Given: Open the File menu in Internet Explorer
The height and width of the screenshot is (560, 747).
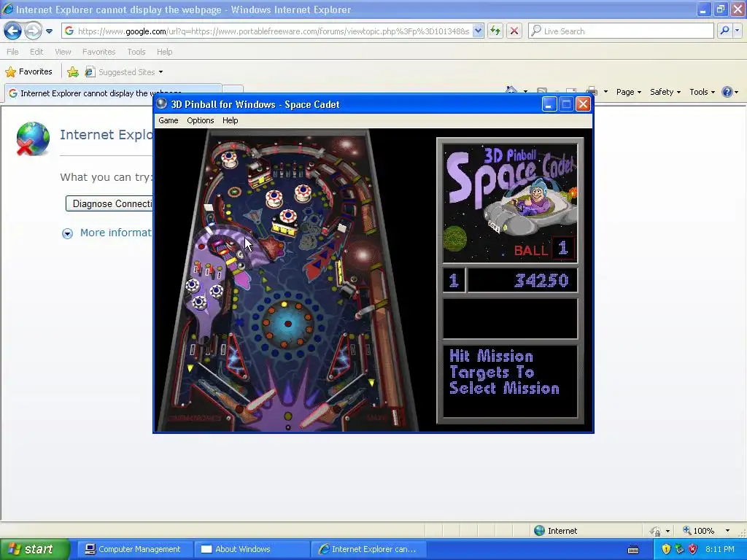Looking at the screenshot, I should point(13,52).
